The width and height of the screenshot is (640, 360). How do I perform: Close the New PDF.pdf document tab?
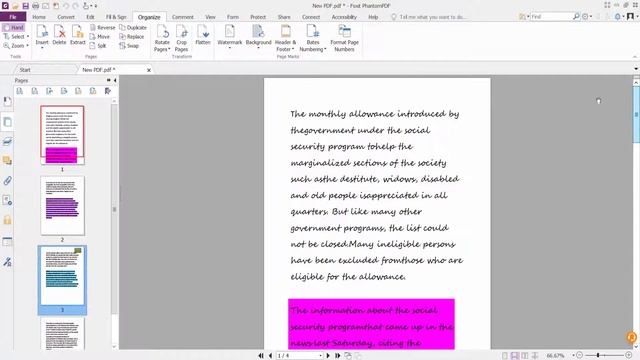click(x=149, y=70)
